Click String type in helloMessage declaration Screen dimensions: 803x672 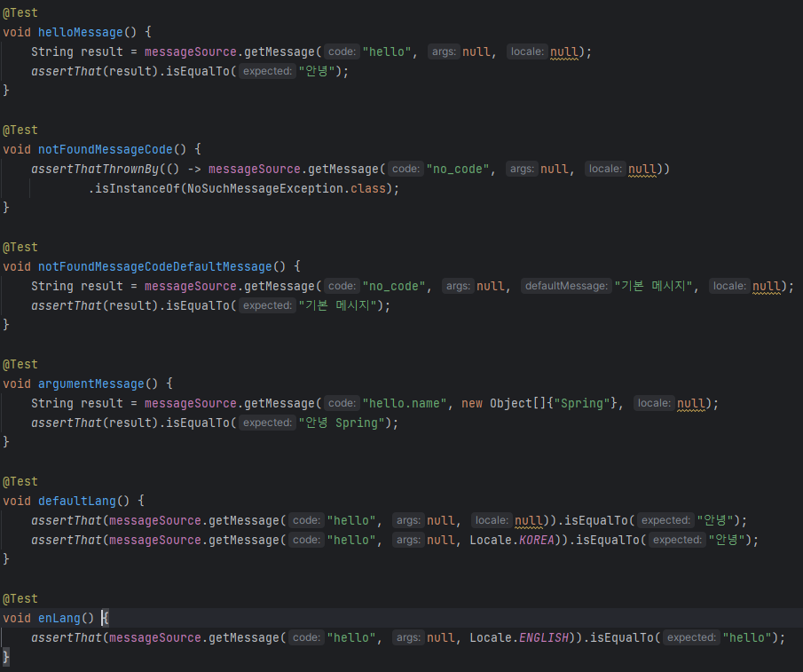pyautogui.click(x=52, y=51)
